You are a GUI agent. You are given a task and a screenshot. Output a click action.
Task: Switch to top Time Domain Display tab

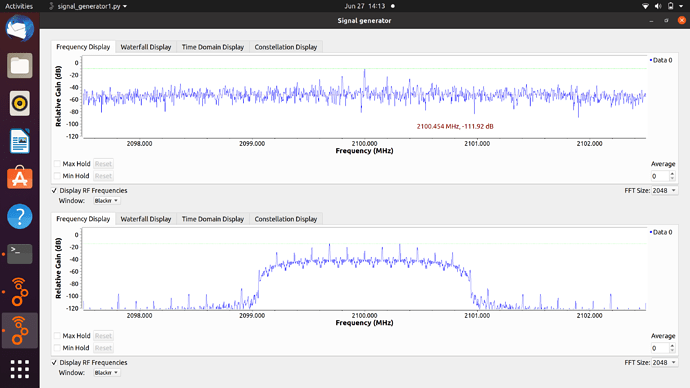point(213,47)
